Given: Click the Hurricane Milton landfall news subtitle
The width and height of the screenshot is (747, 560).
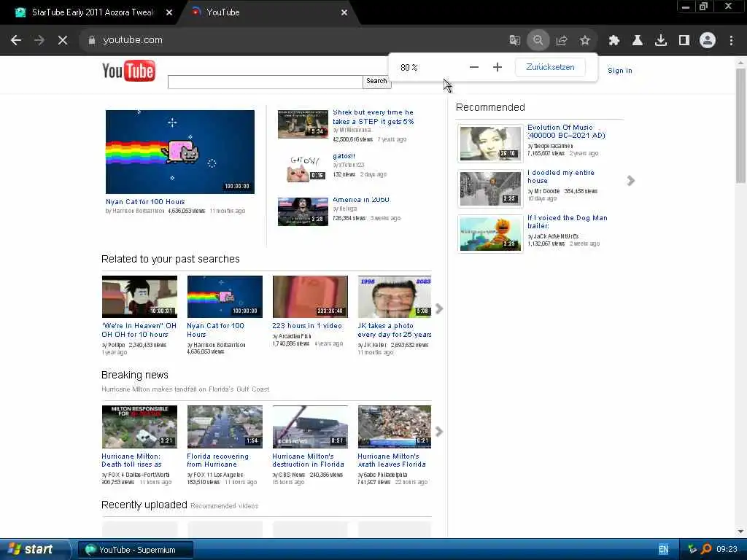Looking at the screenshot, I should point(185,389).
